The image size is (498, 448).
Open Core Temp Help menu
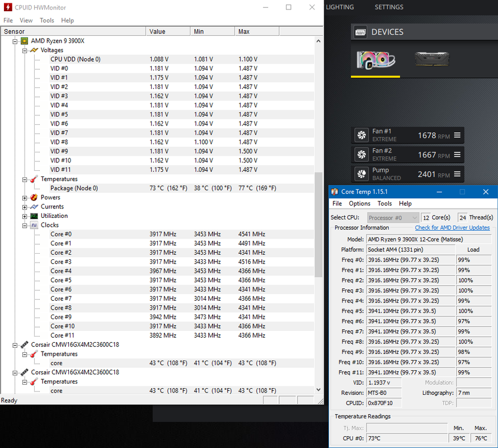(x=405, y=203)
